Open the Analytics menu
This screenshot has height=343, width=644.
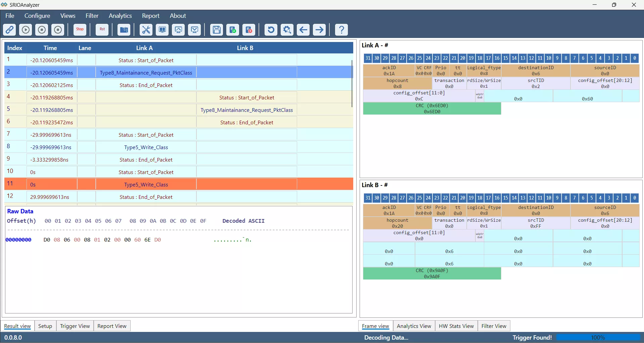[120, 16]
